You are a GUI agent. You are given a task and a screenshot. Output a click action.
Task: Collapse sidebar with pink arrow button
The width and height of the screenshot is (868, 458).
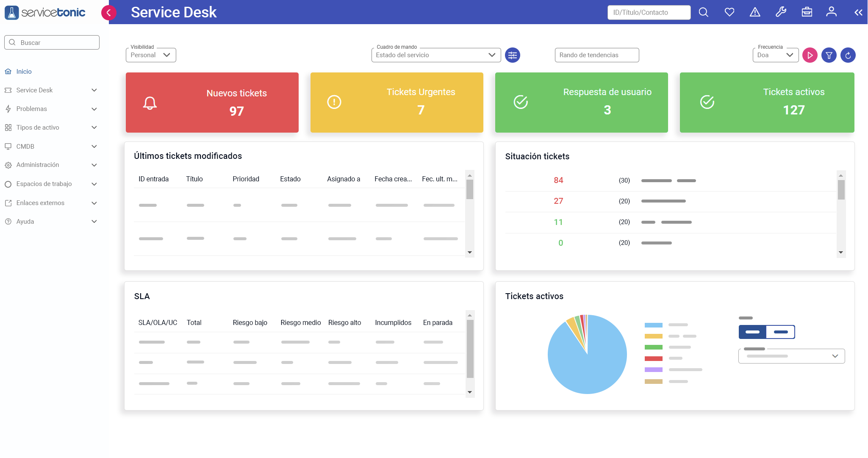pyautogui.click(x=109, y=13)
